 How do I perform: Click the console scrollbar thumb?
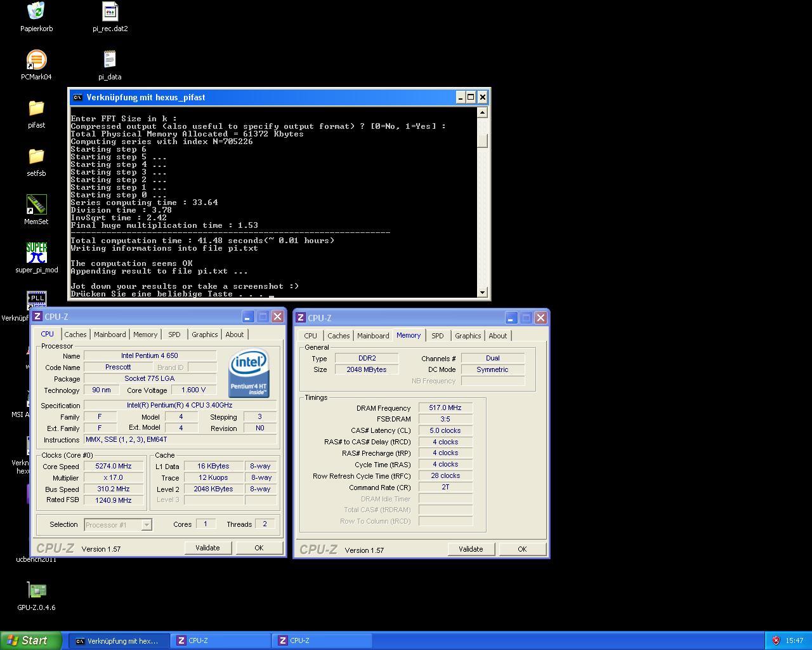[483, 141]
